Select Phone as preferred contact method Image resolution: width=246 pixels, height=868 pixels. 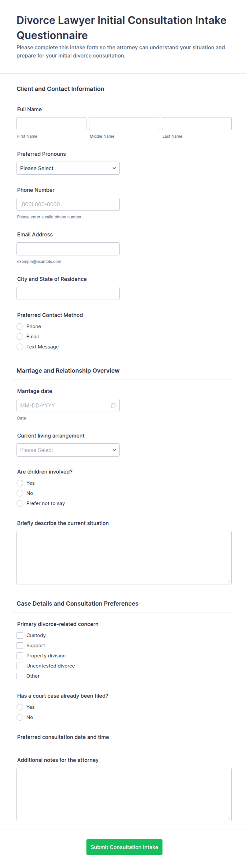tap(20, 326)
